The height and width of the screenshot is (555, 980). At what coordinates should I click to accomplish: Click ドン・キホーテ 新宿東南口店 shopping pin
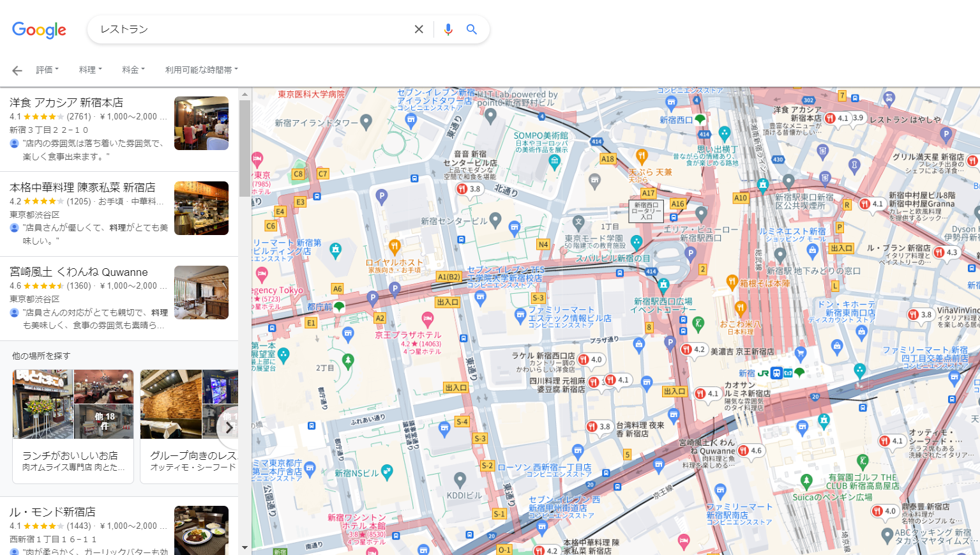coord(862,331)
